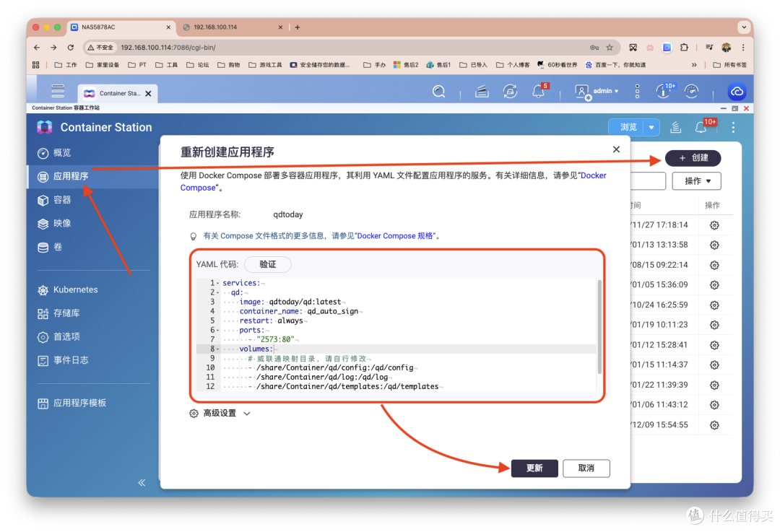780x532 pixels.
Task: Collapse the sidebar with double chevron
Action: (142, 482)
